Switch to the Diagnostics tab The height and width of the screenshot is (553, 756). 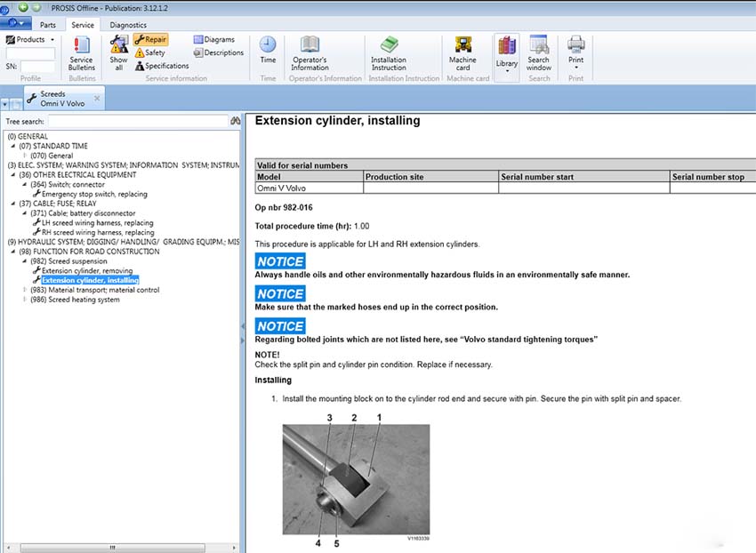pyautogui.click(x=128, y=25)
